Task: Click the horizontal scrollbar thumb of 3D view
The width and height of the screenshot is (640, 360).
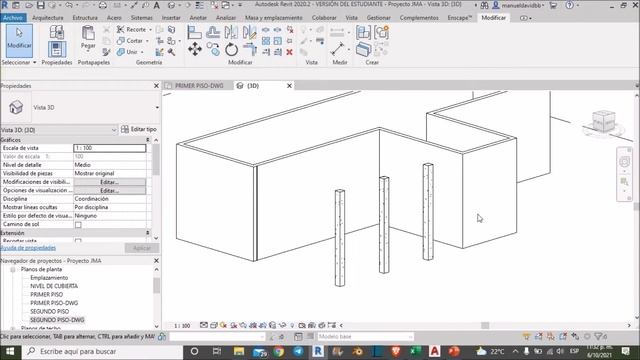Action: point(485,325)
